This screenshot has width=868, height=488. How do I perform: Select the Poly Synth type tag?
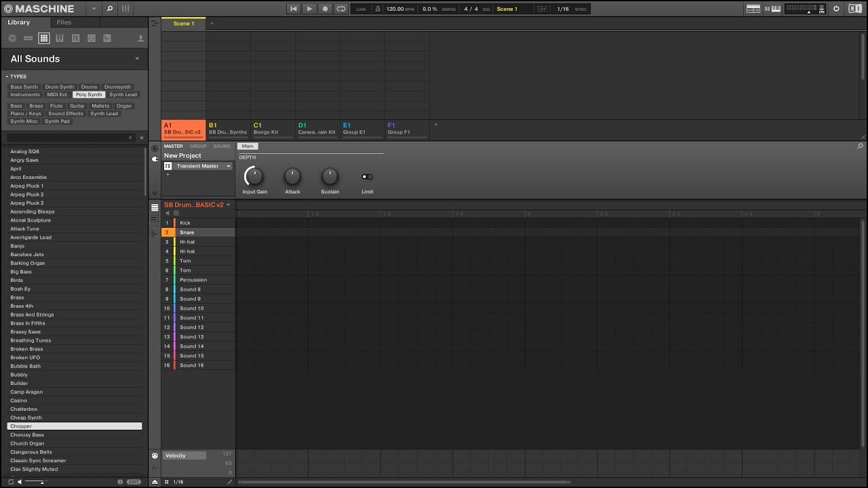pyautogui.click(x=89, y=95)
